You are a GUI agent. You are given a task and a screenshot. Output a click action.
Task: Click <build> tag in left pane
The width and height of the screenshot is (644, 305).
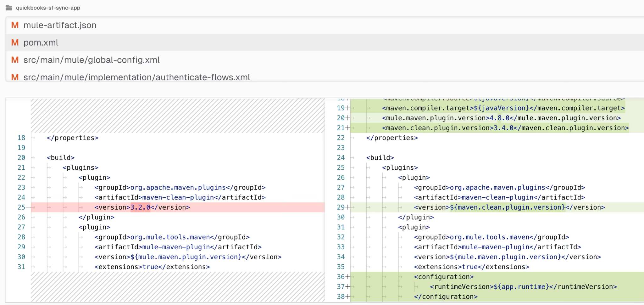click(61, 158)
